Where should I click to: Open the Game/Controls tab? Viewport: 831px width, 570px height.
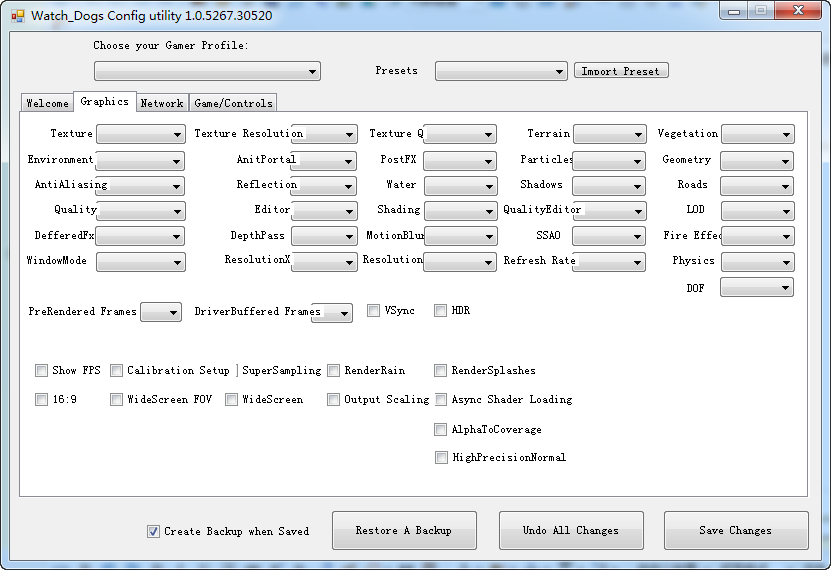233,103
